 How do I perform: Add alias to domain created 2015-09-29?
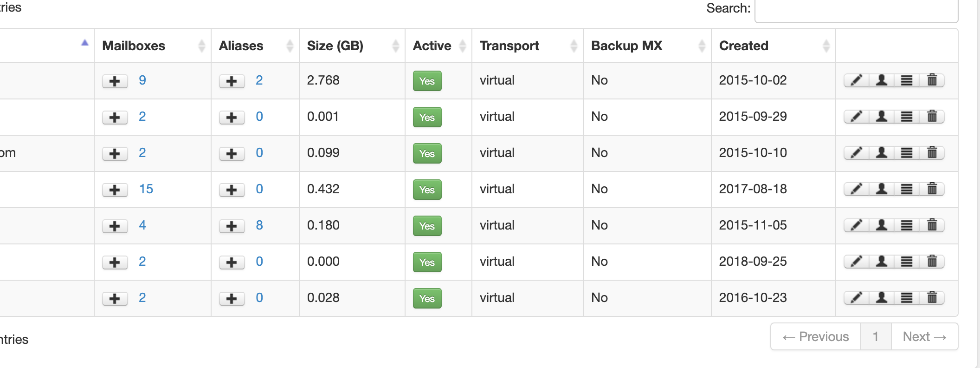(x=232, y=118)
